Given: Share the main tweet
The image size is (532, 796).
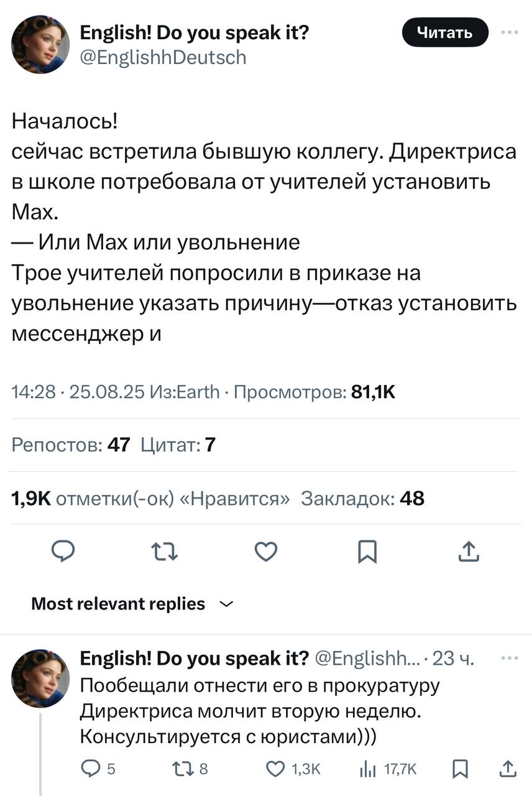Looking at the screenshot, I should [470, 552].
